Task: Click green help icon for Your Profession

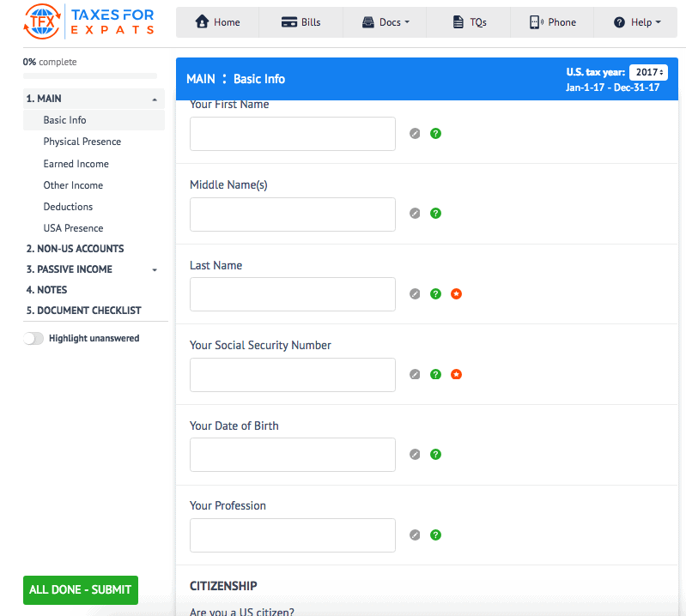Action: (435, 534)
